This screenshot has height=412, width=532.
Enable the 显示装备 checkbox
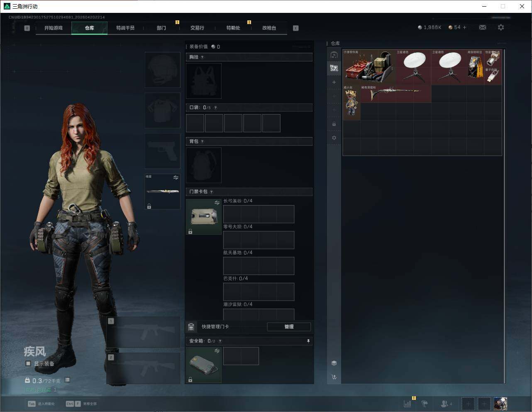pos(28,363)
